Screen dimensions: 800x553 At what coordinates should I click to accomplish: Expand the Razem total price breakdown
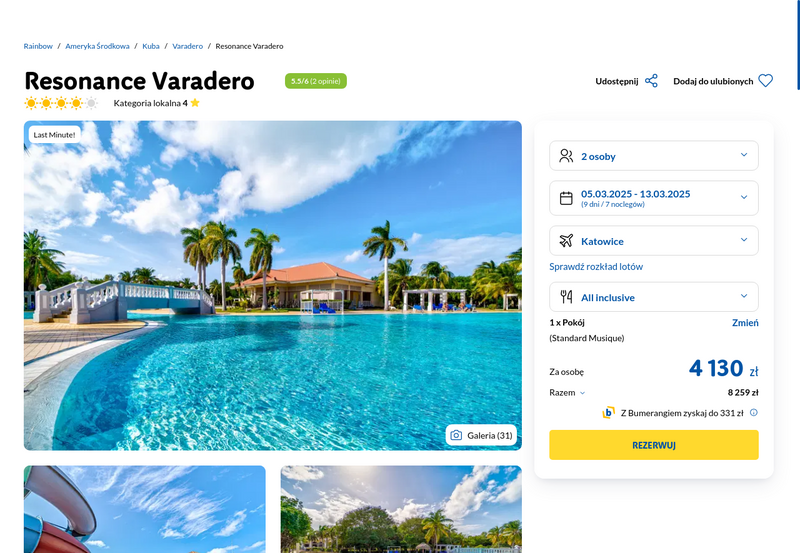pos(567,392)
